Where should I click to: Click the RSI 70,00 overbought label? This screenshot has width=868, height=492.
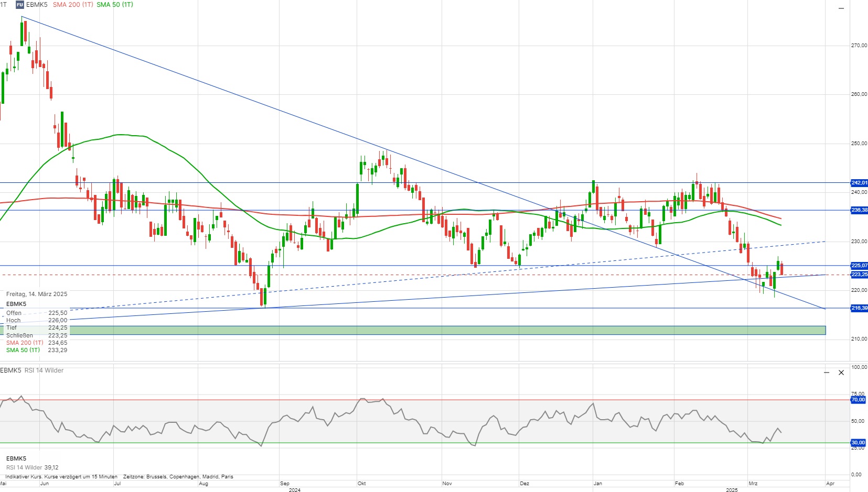pyautogui.click(x=858, y=400)
